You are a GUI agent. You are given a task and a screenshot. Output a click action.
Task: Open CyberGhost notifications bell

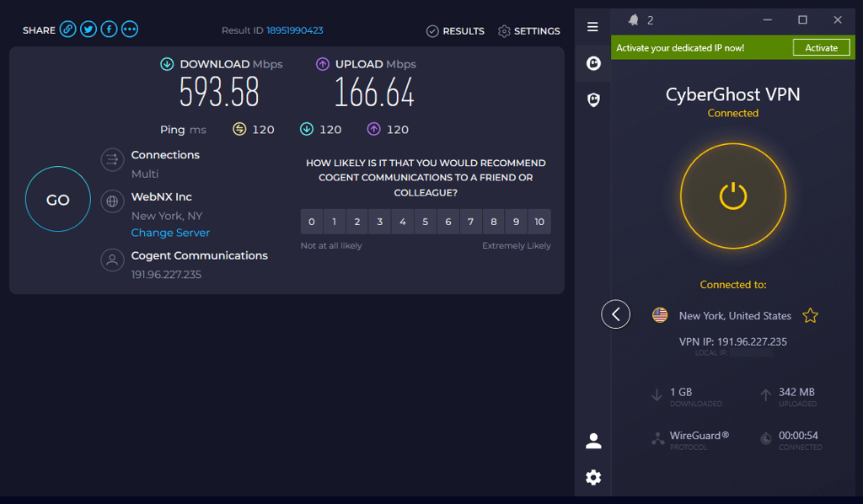[634, 20]
